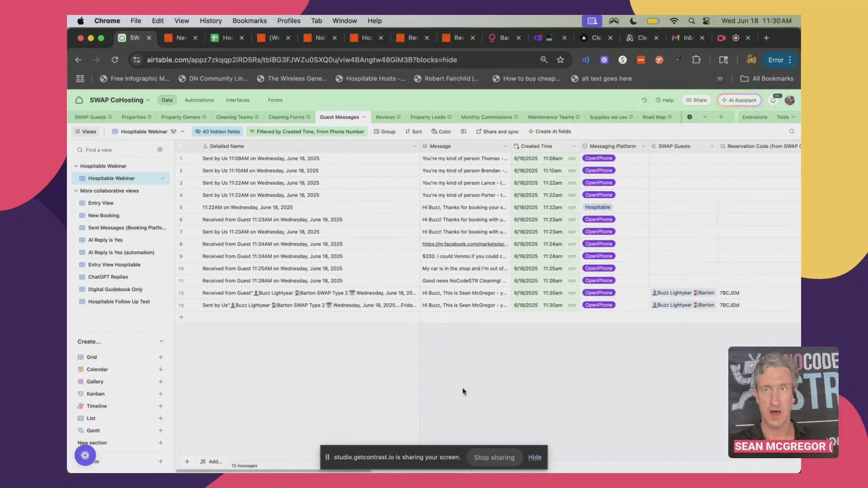
Task: Click the zoom magnifier in address bar
Action: coord(544,60)
